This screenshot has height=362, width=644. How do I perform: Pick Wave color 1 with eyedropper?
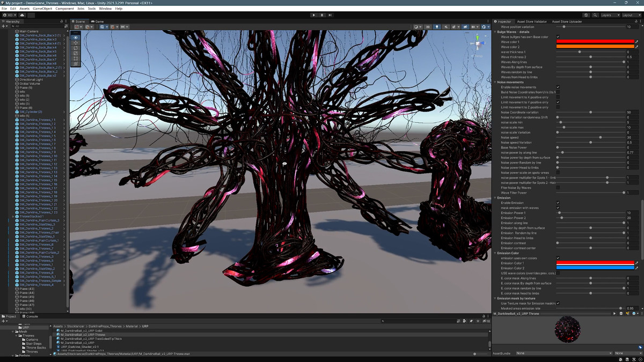[x=636, y=42]
